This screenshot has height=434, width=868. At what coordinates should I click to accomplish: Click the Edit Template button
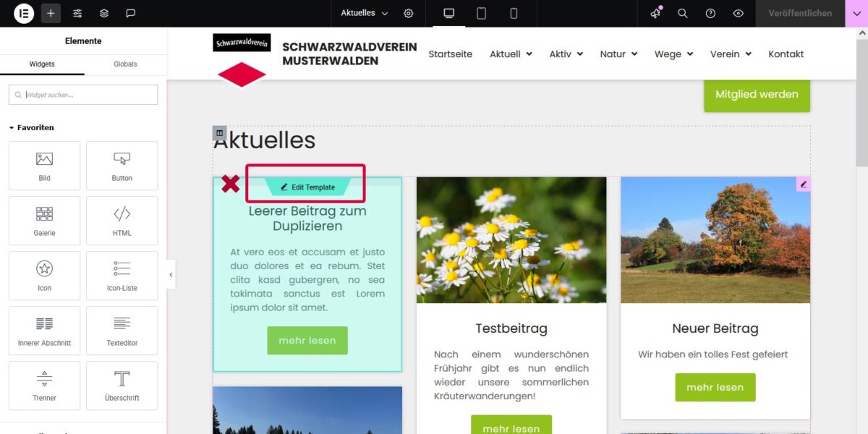[x=307, y=187]
